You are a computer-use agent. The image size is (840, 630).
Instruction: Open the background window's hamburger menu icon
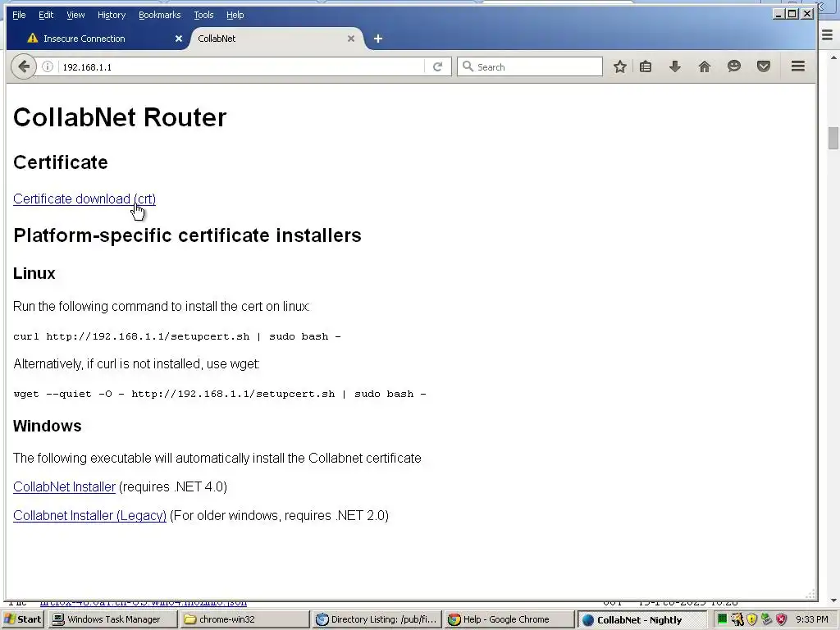[828, 34]
